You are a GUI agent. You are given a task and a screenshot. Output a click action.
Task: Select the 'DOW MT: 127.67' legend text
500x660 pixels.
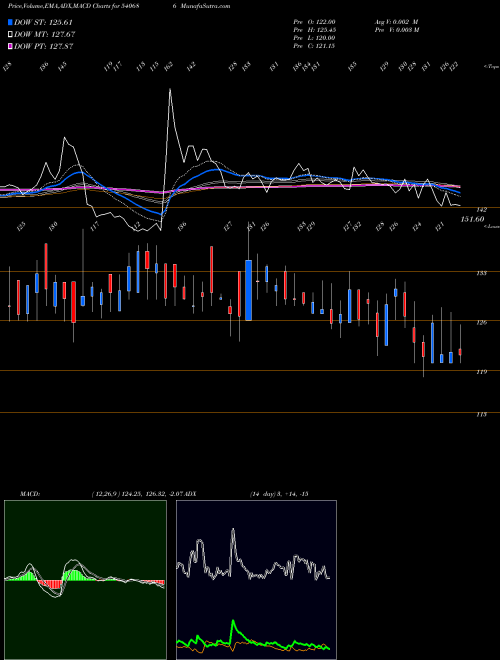[x=45, y=34]
